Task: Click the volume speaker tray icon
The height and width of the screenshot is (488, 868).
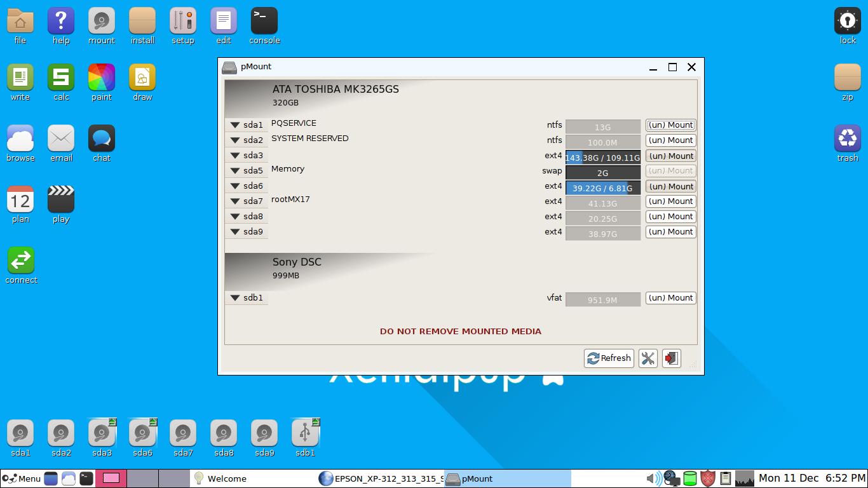Action: point(653,478)
